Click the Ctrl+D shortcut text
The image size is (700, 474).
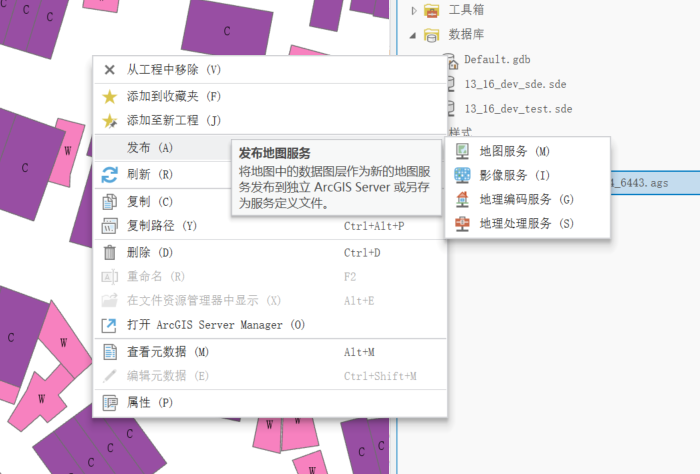[362, 253]
